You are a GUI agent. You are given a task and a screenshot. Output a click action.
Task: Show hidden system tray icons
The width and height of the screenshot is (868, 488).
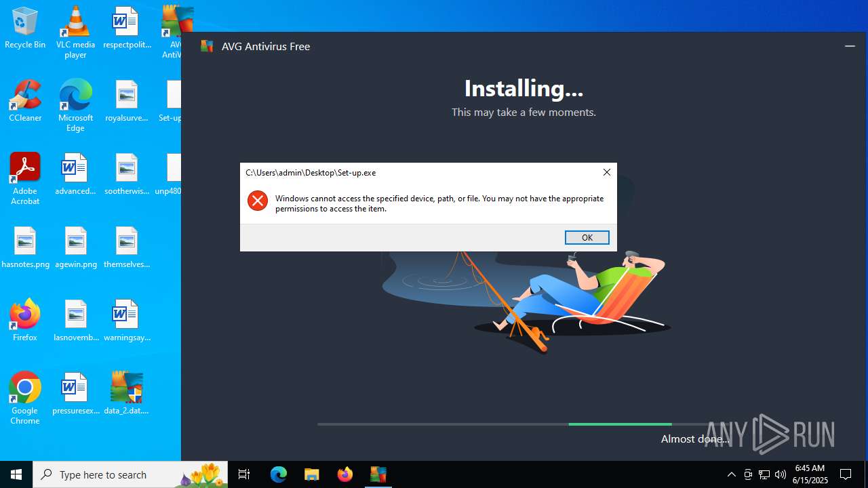coord(731,474)
